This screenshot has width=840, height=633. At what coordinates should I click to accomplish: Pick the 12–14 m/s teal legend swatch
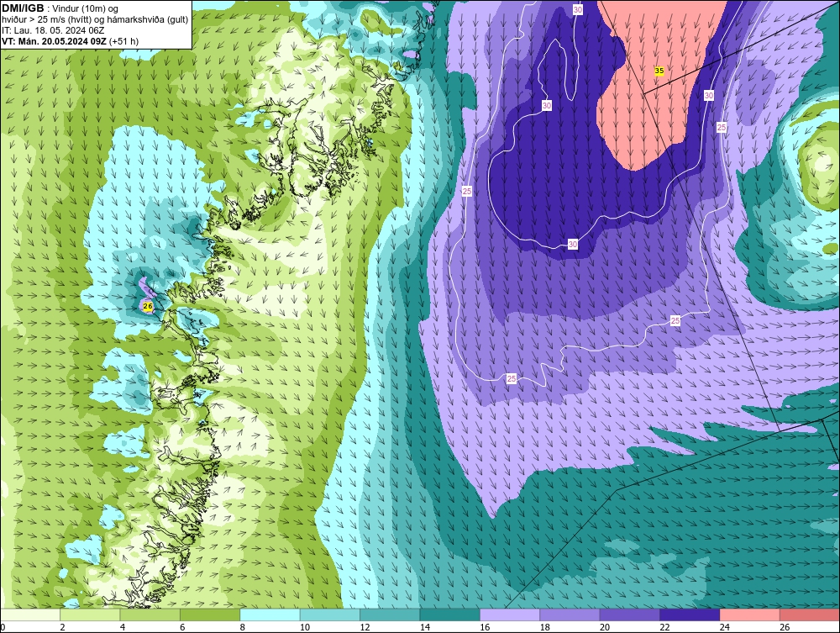390,615
